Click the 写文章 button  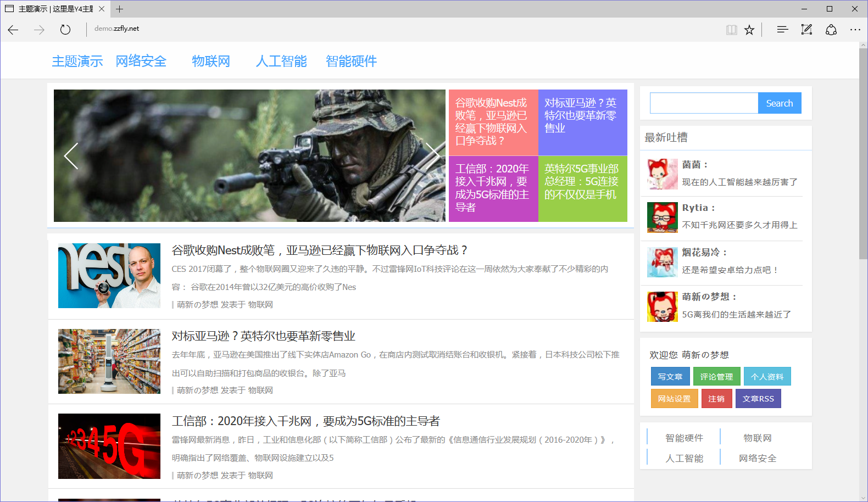pyautogui.click(x=670, y=376)
